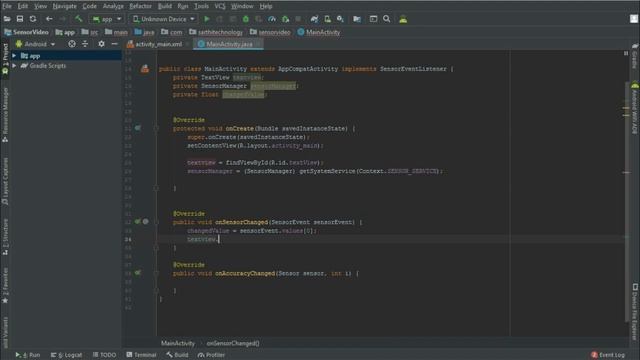The width and height of the screenshot is (640, 360).
Task: Hide the Project panel with minus icon
Action: click(114, 44)
